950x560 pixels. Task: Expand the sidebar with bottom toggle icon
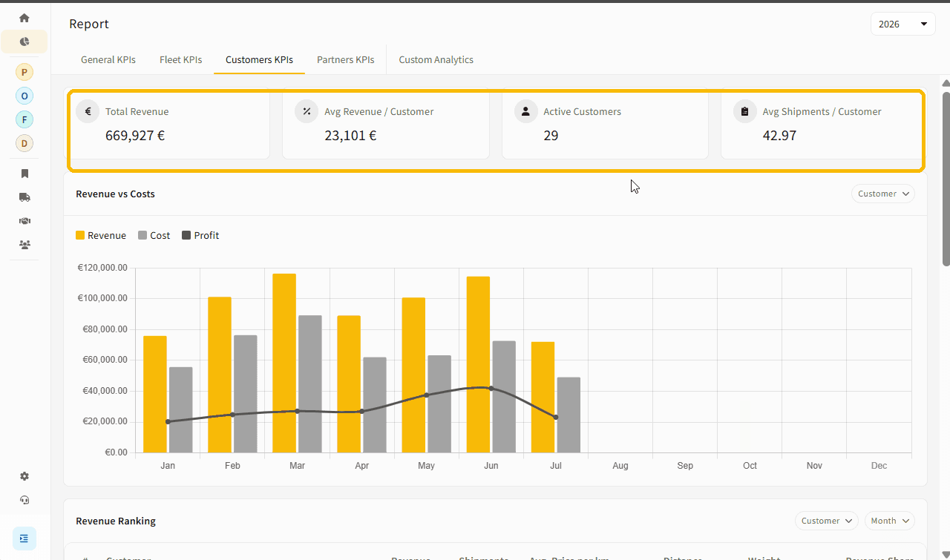coord(24,538)
